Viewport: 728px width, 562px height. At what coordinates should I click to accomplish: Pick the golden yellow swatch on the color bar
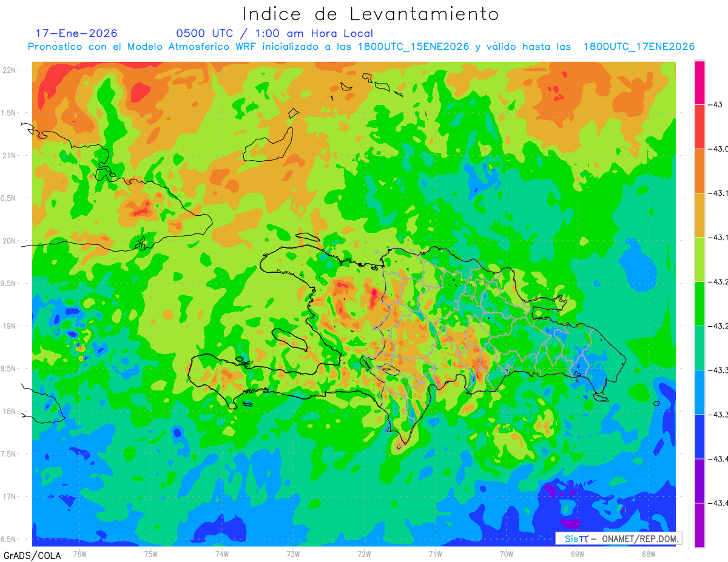pos(699,215)
